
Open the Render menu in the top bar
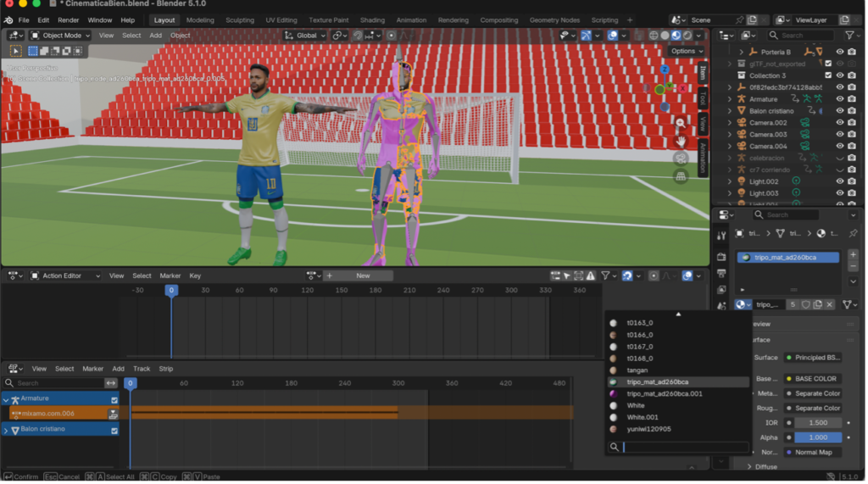(68, 19)
